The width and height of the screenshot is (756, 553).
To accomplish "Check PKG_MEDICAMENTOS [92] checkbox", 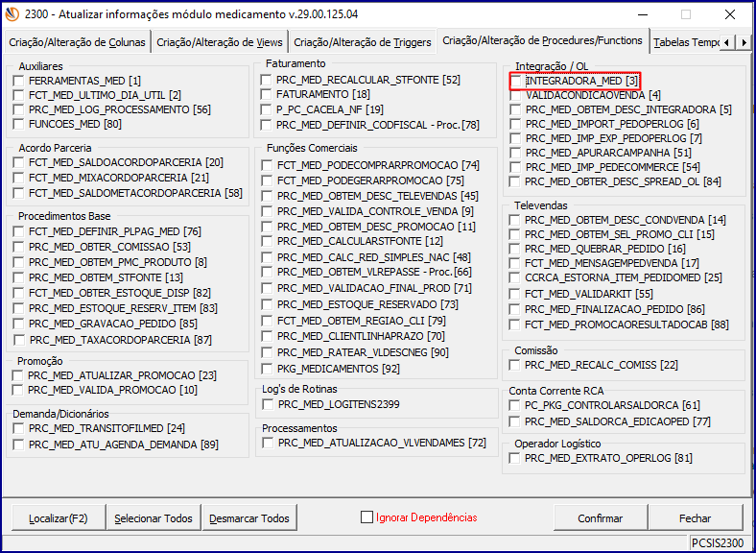I will 267,370.
